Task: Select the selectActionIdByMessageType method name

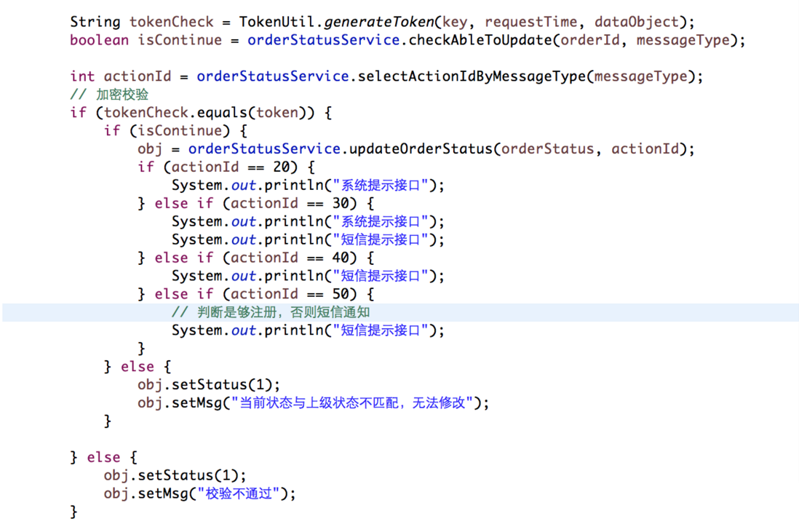Action: (x=472, y=76)
